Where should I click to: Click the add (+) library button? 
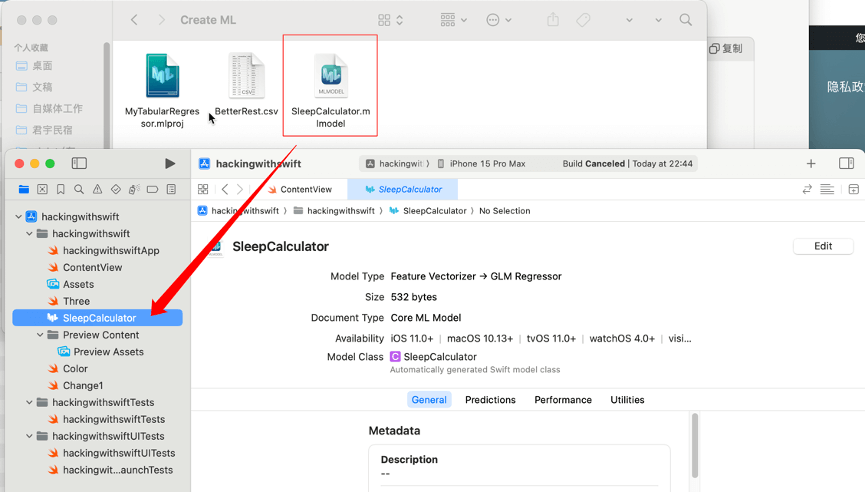pyautogui.click(x=811, y=163)
